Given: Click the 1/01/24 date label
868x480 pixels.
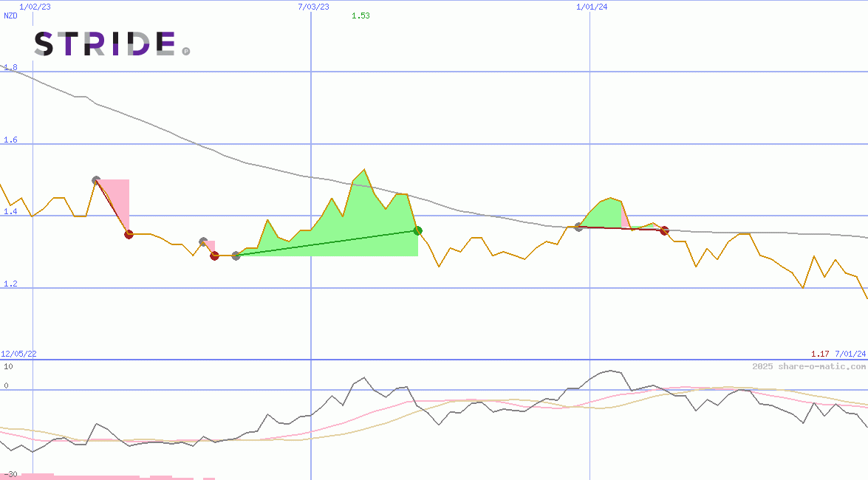Looking at the screenshot, I should (592, 7).
